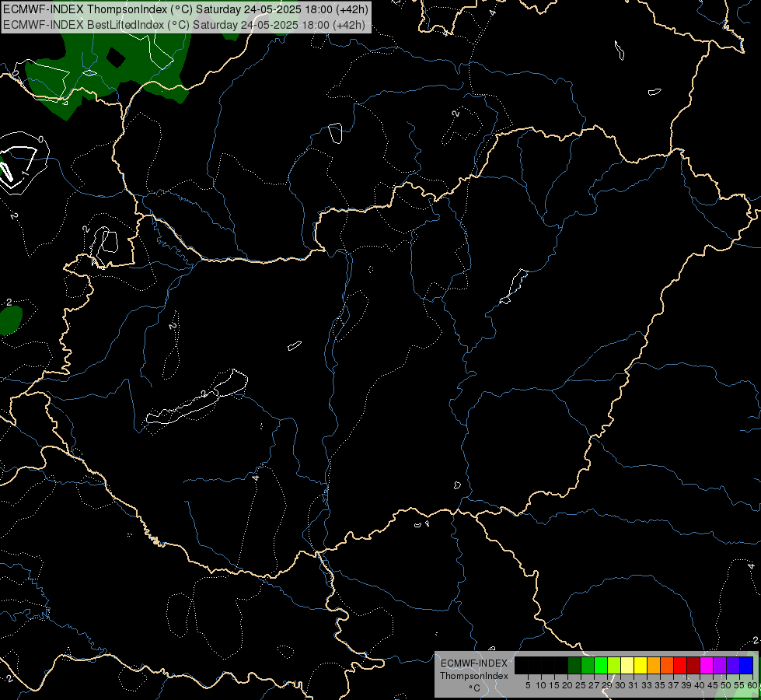This screenshot has width=761, height=700.
Task: Choose the red-orange 35-37 legend swatch
Action: tap(667, 665)
